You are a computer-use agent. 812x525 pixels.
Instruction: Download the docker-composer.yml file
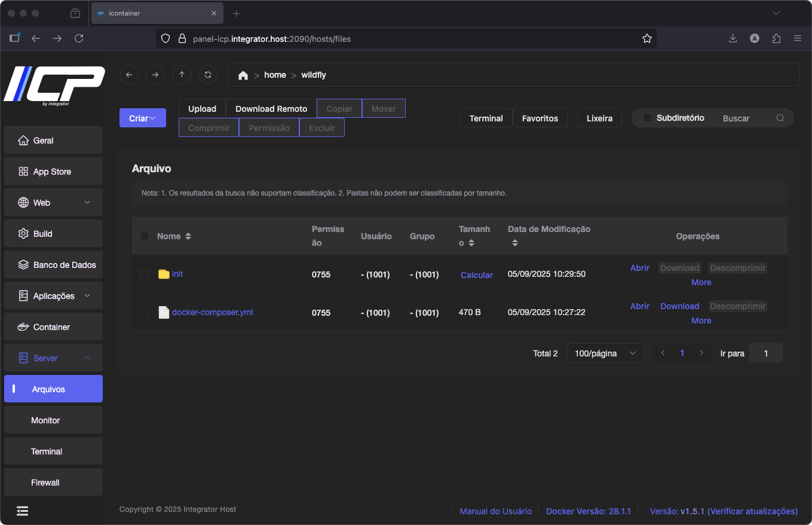(679, 306)
